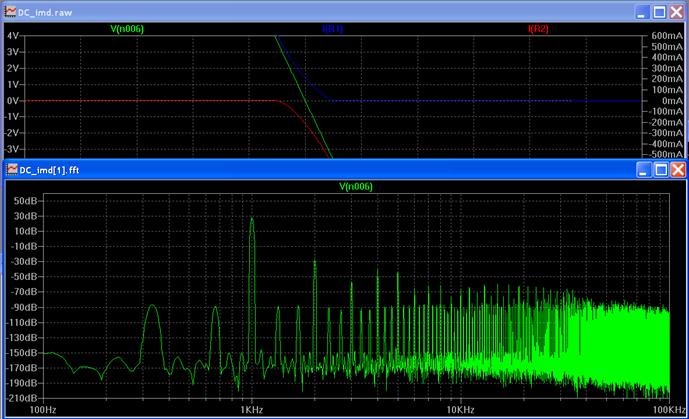Close the DC_imd.raw plot window
This screenshot has width=689, height=419.
[x=677, y=12]
